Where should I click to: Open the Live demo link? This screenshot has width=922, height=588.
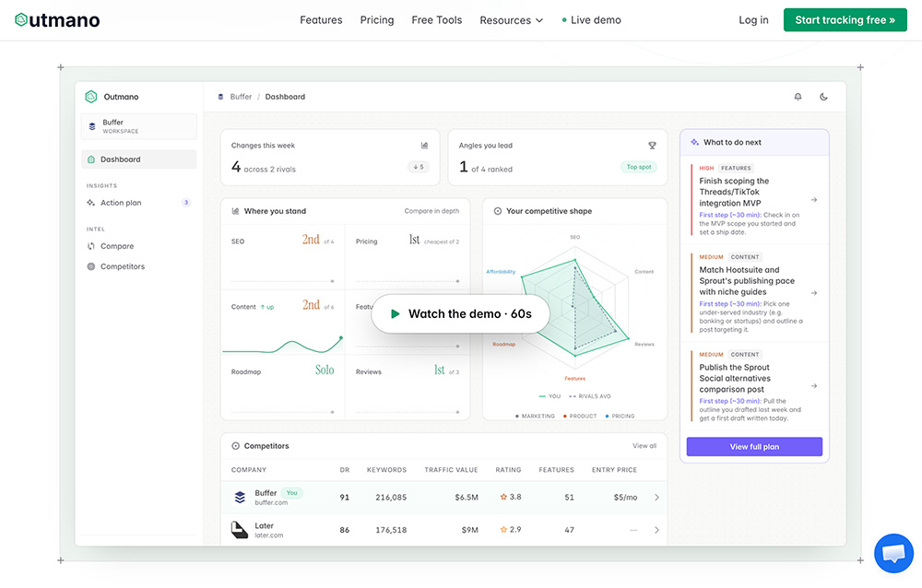[x=592, y=20]
